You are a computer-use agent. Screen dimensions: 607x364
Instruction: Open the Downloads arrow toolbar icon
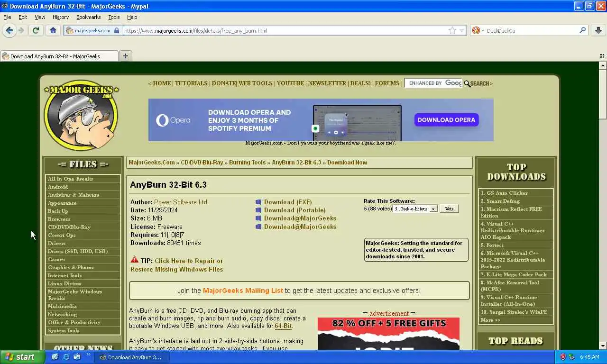(598, 30)
